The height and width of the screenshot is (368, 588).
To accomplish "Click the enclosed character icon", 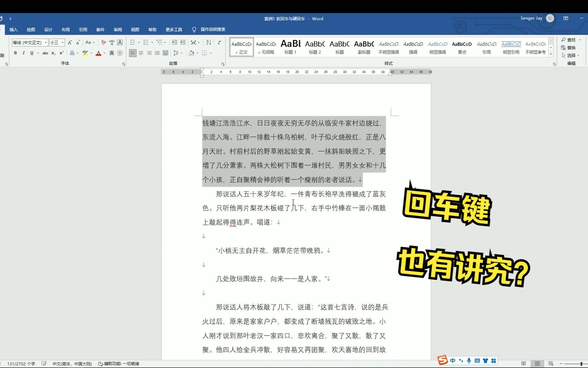I will pyautogui.click(x=120, y=53).
